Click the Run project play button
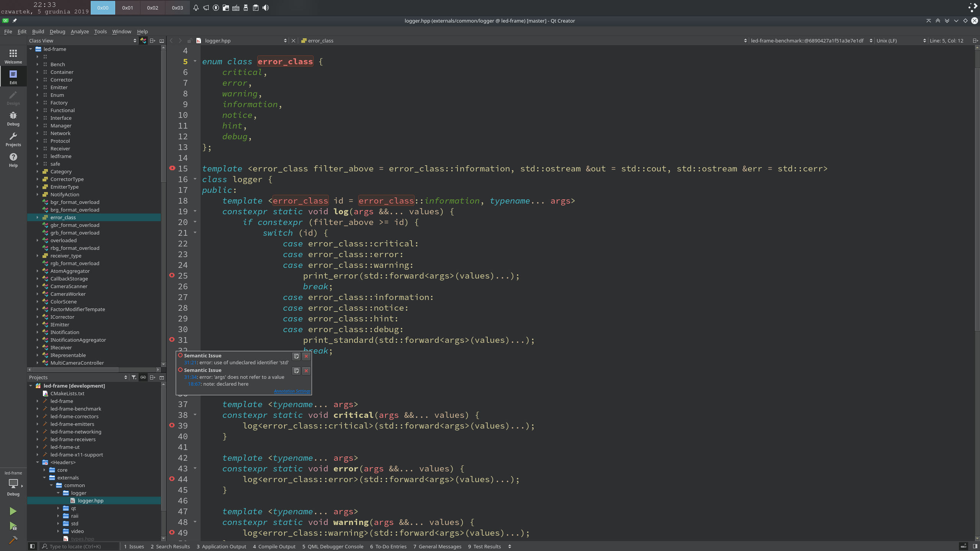 tap(13, 511)
